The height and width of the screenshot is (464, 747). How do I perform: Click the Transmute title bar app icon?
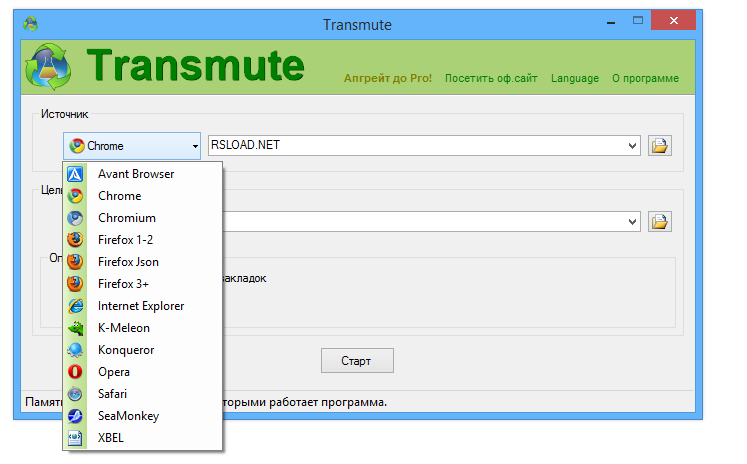click(30, 24)
